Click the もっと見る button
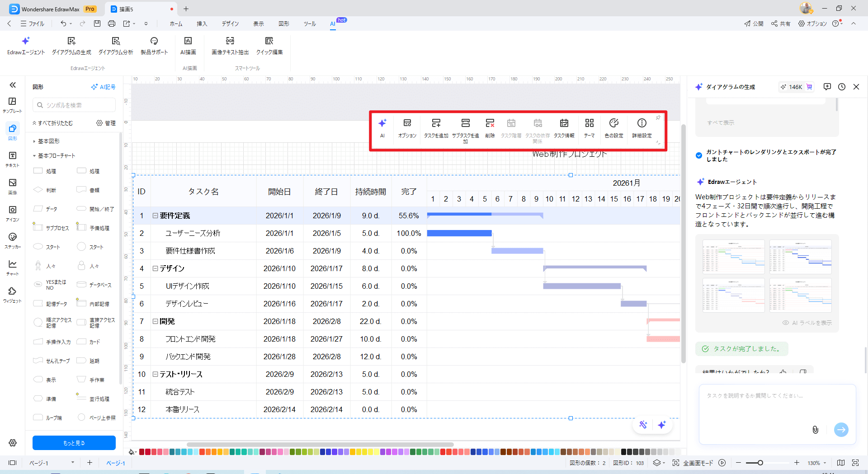Screen dimensions: 868x474 [x=74, y=443]
